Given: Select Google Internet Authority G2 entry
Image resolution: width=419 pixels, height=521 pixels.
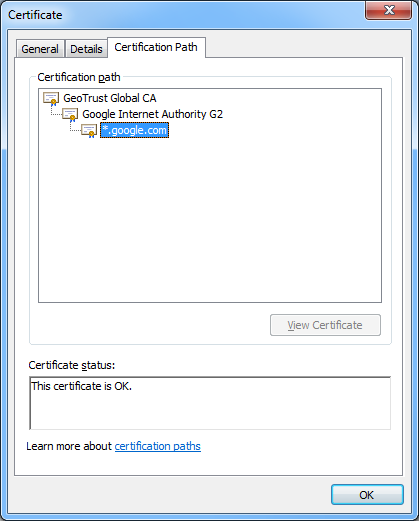Looking at the screenshot, I should (x=152, y=114).
